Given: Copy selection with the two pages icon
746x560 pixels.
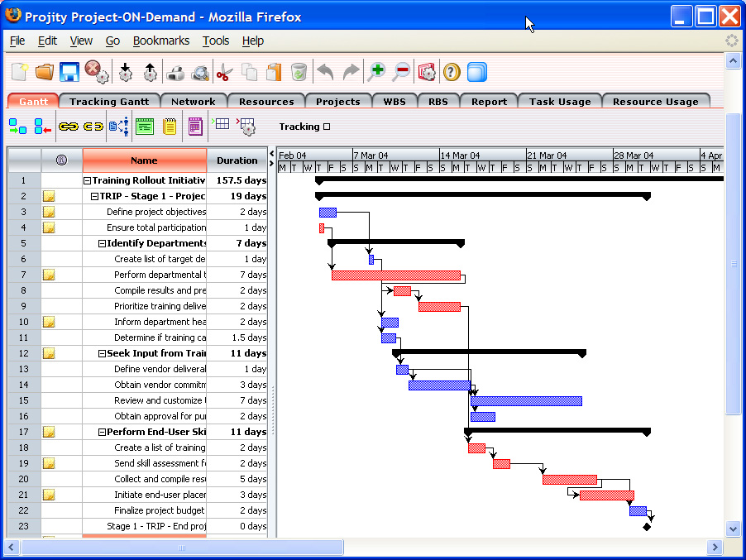Looking at the screenshot, I should click(x=249, y=72).
